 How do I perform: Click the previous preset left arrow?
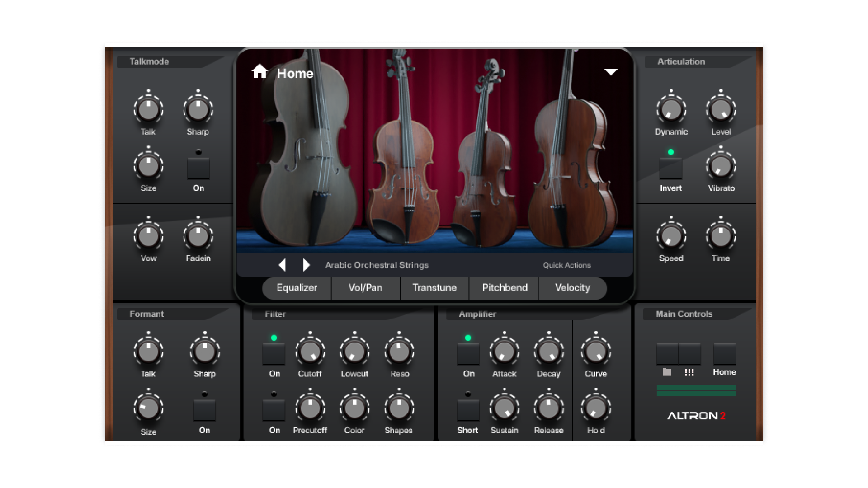282,265
